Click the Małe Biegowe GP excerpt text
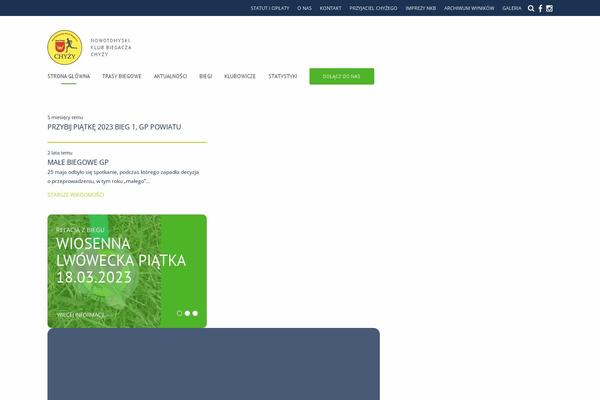Image resolution: width=600 pixels, height=400 pixels. point(123,177)
